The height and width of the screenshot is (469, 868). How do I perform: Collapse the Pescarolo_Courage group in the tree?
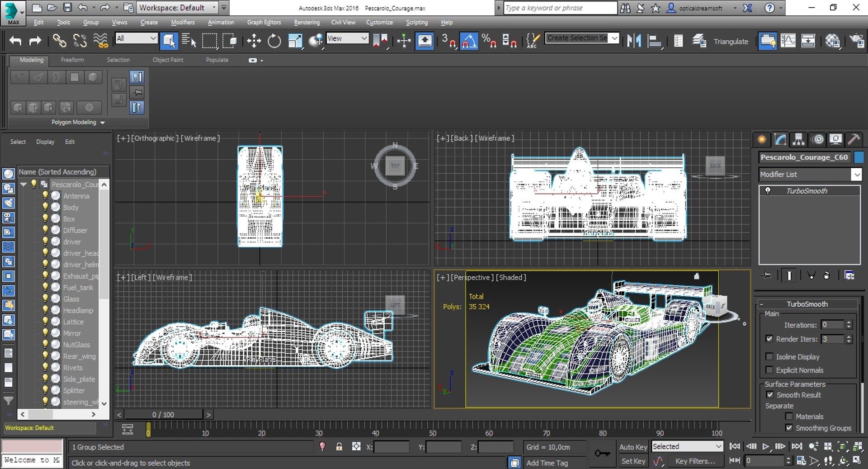click(23, 184)
